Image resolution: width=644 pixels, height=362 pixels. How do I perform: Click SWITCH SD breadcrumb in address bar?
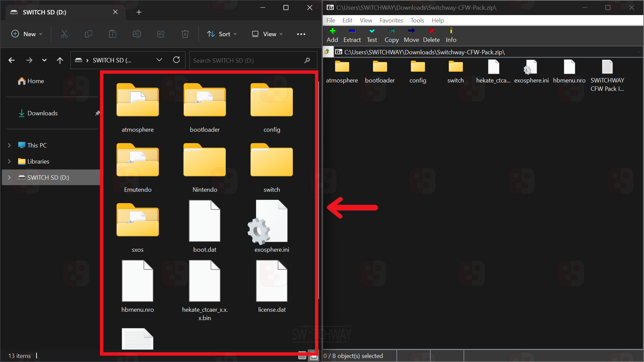(x=112, y=60)
